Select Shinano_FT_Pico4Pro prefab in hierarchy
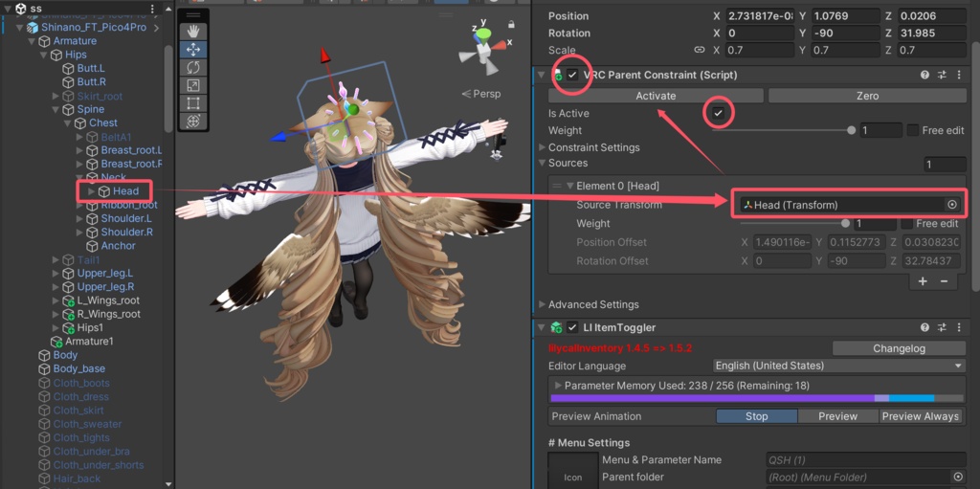Image resolution: width=980 pixels, height=489 pixels. [94, 28]
